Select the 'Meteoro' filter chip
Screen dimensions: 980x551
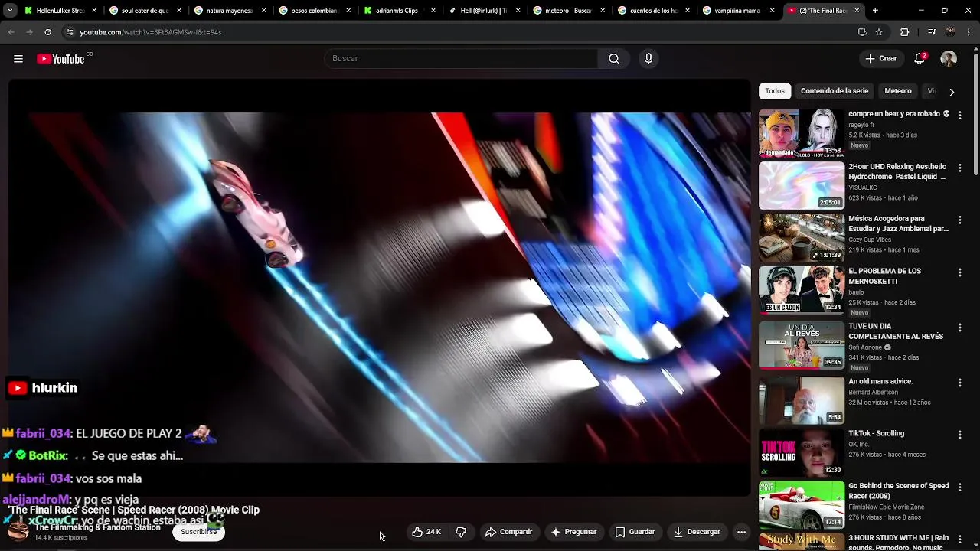(x=898, y=91)
